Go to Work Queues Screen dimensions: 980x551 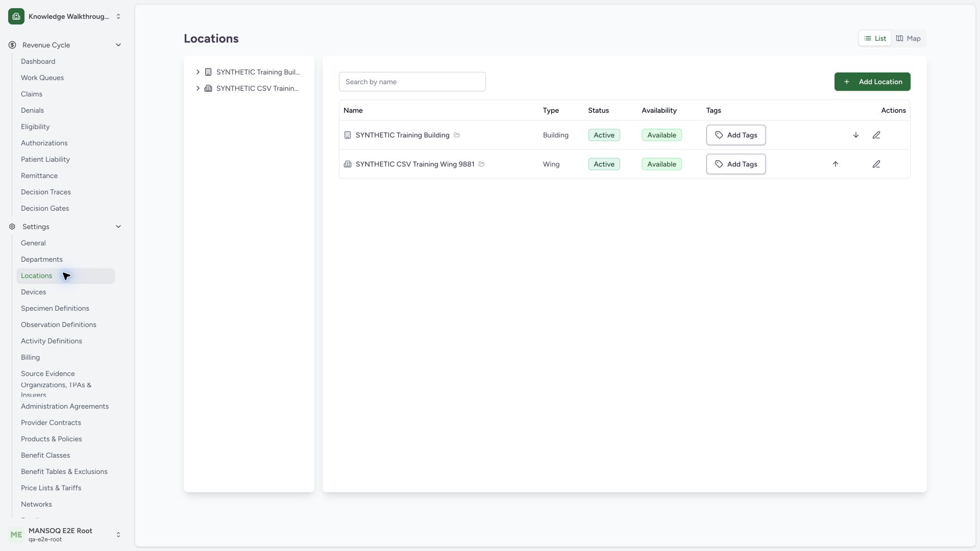point(65,78)
